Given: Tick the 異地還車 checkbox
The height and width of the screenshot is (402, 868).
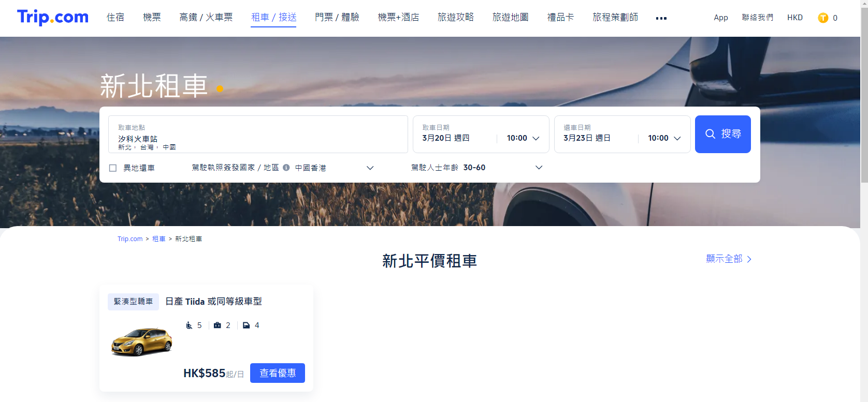Looking at the screenshot, I should pos(113,168).
